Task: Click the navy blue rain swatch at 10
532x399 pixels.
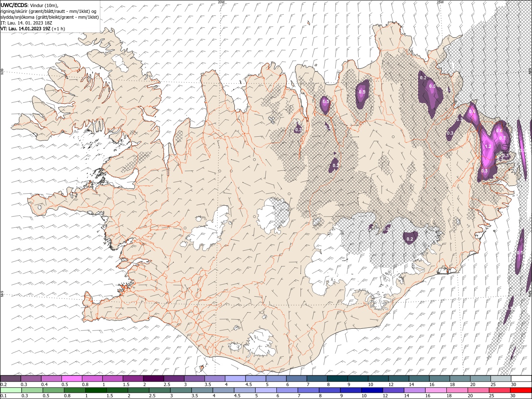Action: (372, 390)
